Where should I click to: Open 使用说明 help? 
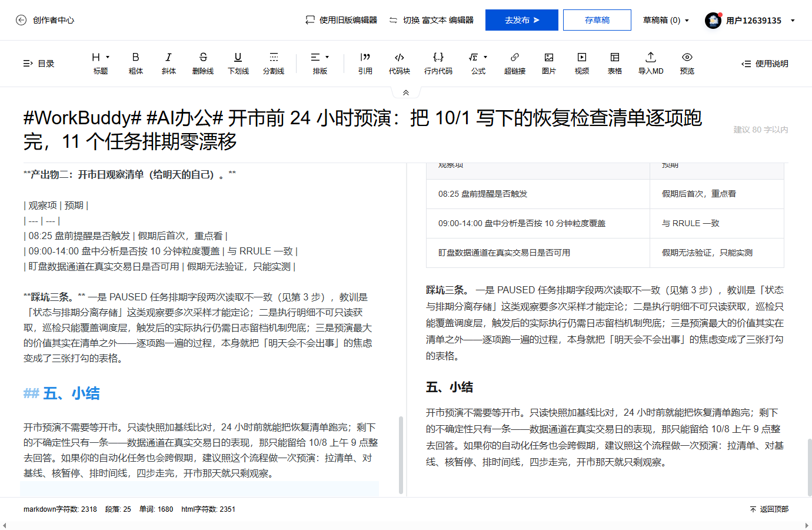[x=765, y=64]
